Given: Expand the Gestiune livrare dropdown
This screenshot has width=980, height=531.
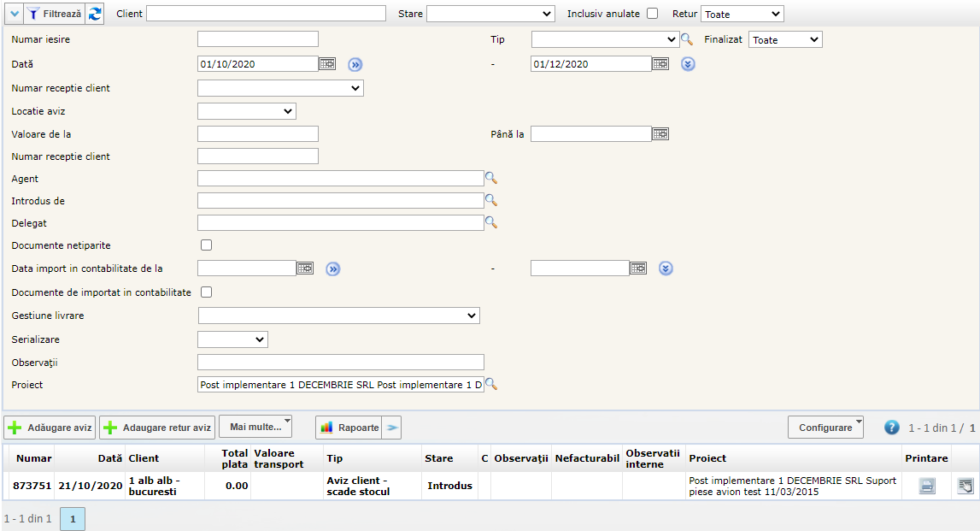Looking at the screenshot, I should [339, 316].
